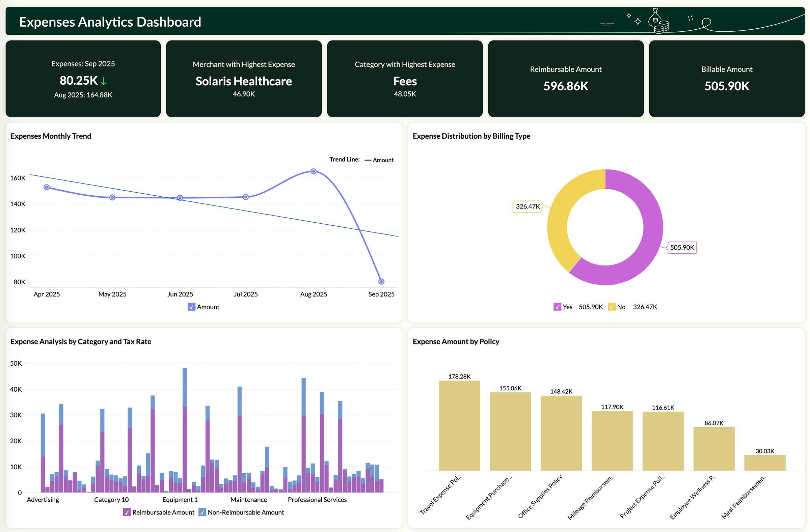Click the Aug 2025 peak data point
The width and height of the screenshot is (810, 532).
[x=313, y=171]
